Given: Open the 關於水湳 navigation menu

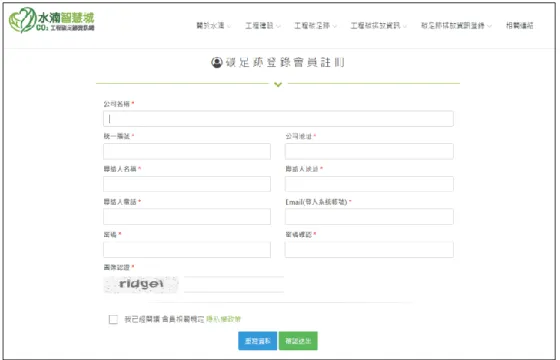Looking at the screenshot, I should (214, 26).
